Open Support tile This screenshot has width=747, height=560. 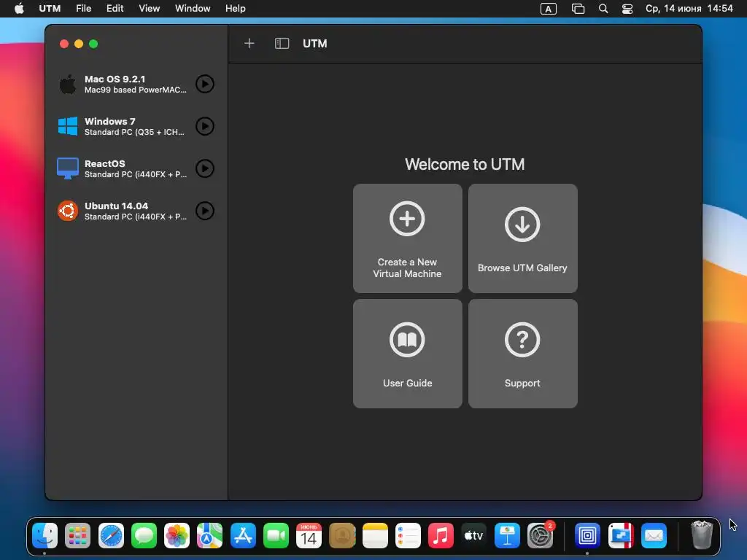pyautogui.click(x=522, y=354)
